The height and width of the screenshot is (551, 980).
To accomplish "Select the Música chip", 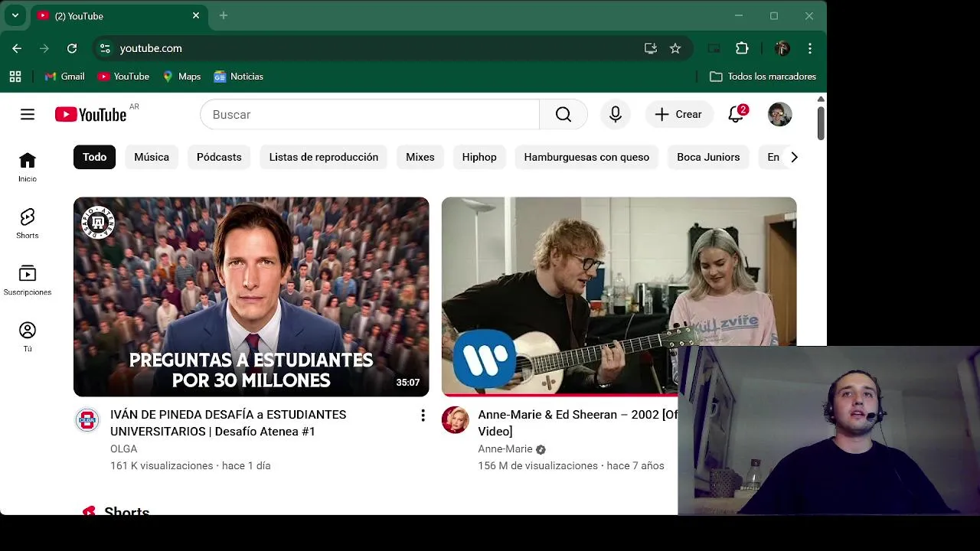I will (x=152, y=157).
